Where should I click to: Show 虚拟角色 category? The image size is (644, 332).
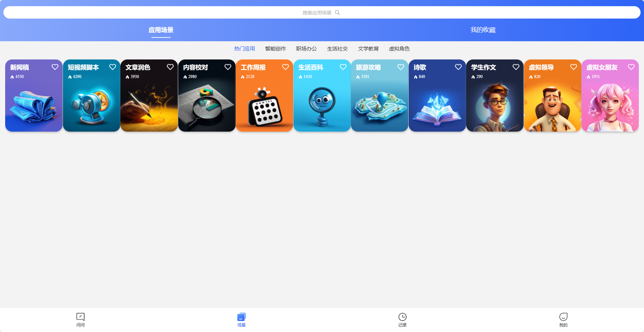click(x=399, y=49)
